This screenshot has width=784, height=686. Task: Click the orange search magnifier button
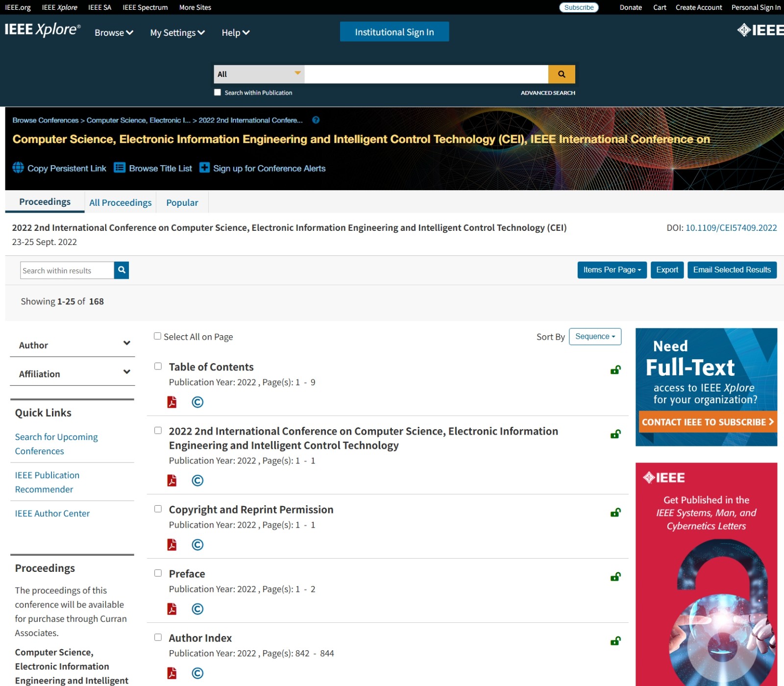(561, 74)
